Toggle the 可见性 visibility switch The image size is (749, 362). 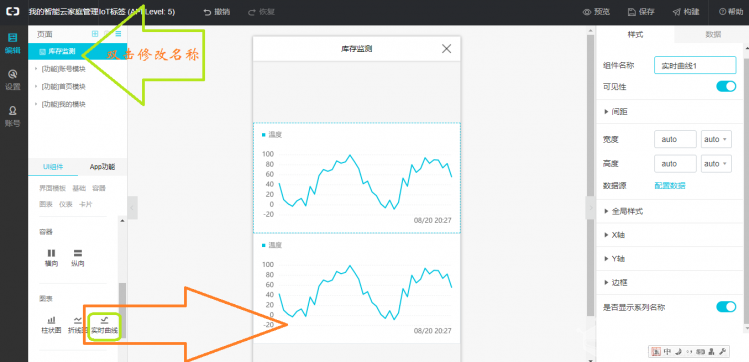(726, 86)
